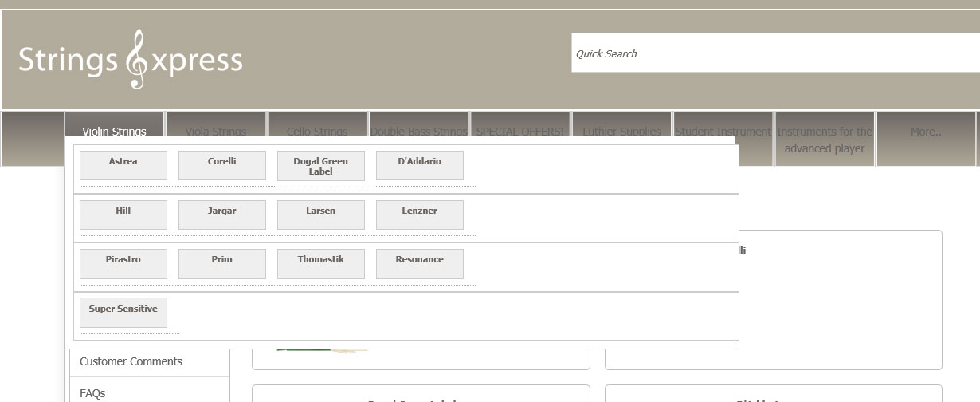The width and height of the screenshot is (980, 402).
Task: Select the Corelli brand button
Action: (222, 165)
